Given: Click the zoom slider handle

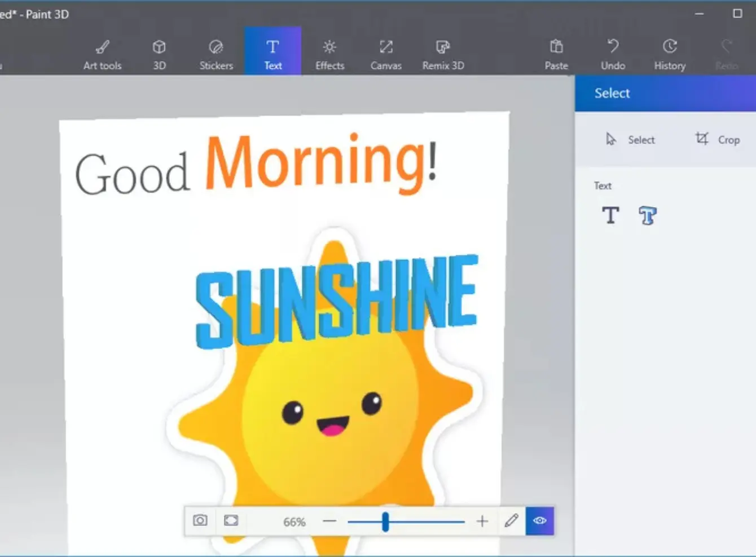Looking at the screenshot, I should [x=385, y=521].
